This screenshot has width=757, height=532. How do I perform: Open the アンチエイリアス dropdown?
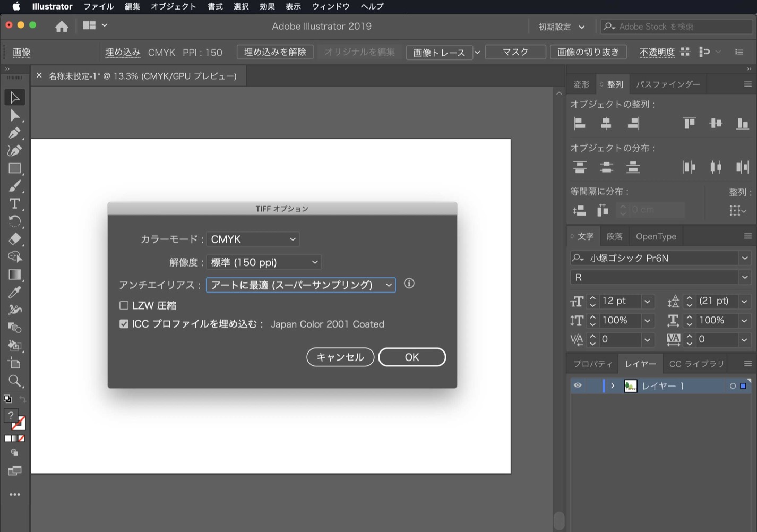pos(301,285)
